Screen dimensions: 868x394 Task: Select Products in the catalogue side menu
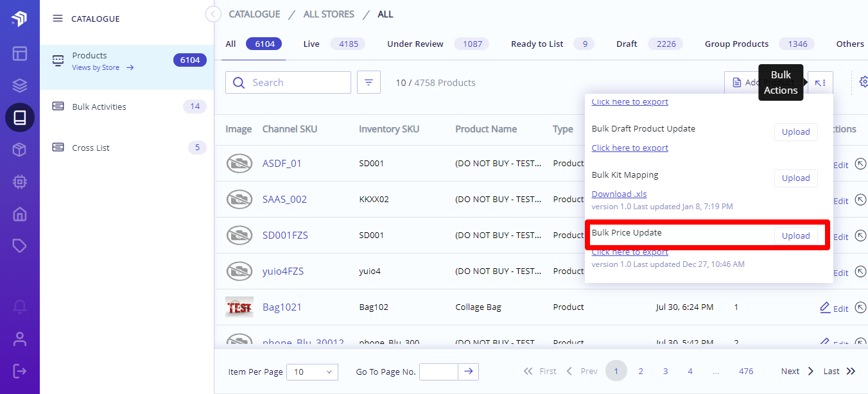click(x=127, y=67)
